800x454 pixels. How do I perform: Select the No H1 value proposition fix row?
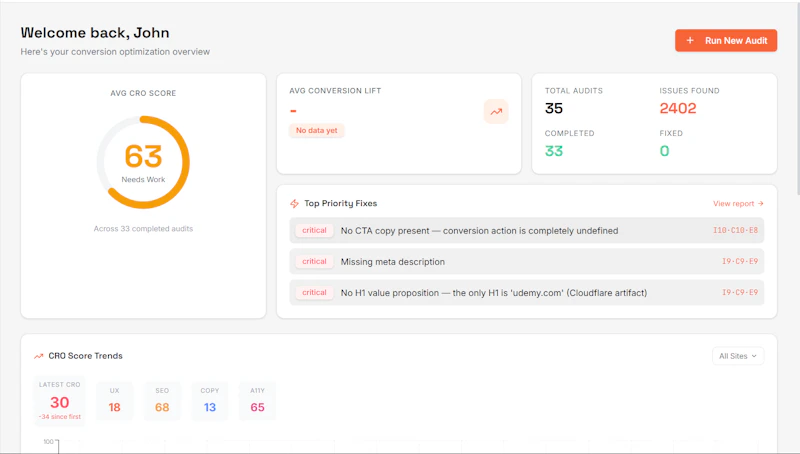[527, 293]
